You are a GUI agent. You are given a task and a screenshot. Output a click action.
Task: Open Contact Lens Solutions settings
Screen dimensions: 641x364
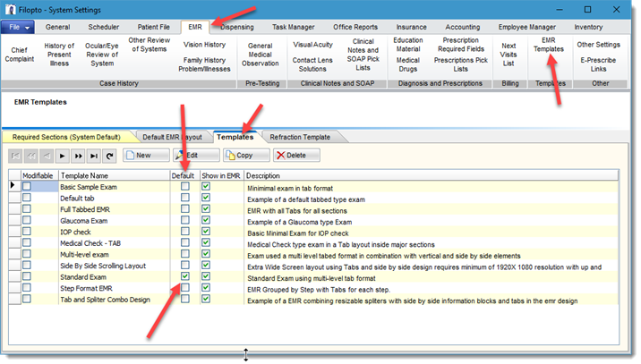click(312, 64)
